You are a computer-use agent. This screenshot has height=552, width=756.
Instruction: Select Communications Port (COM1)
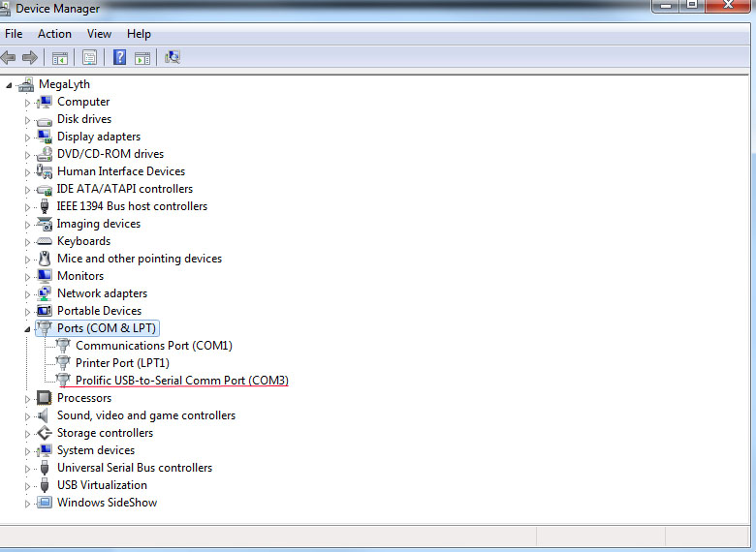154,346
